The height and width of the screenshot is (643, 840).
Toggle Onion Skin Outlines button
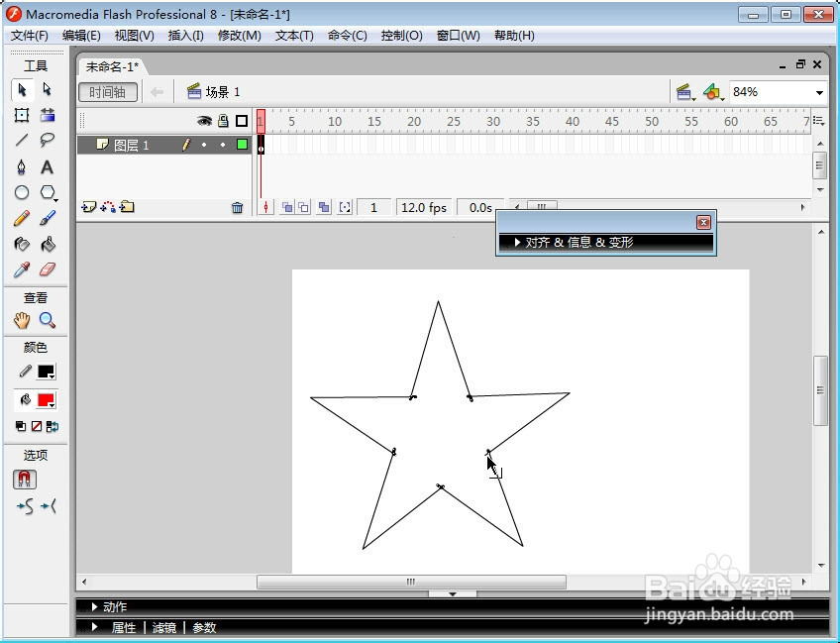point(304,207)
